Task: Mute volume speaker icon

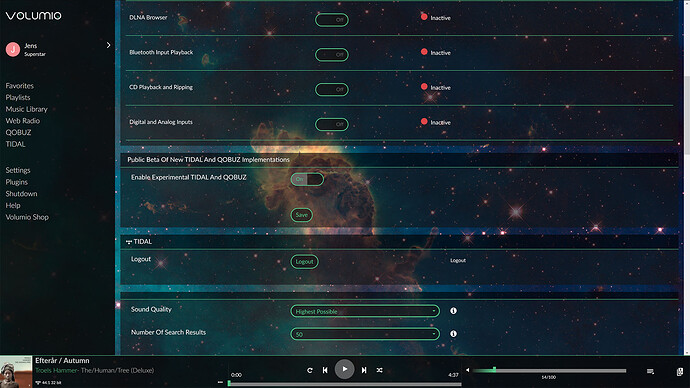Action: (467, 370)
